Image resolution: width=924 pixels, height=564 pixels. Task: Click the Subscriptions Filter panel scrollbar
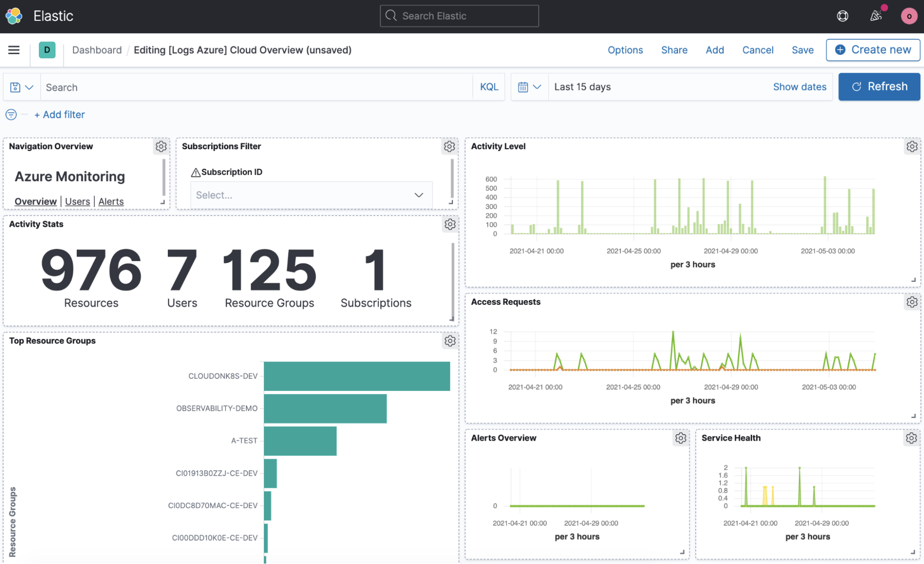click(x=452, y=179)
